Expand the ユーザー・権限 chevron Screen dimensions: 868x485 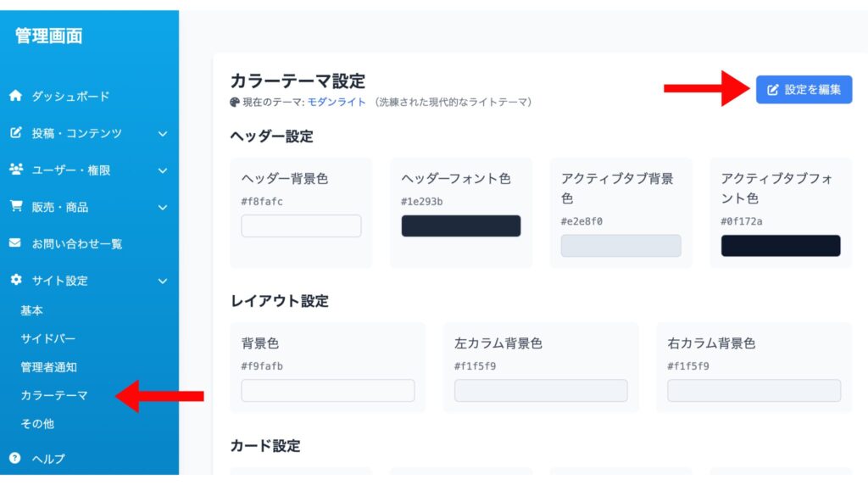tap(163, 170)
